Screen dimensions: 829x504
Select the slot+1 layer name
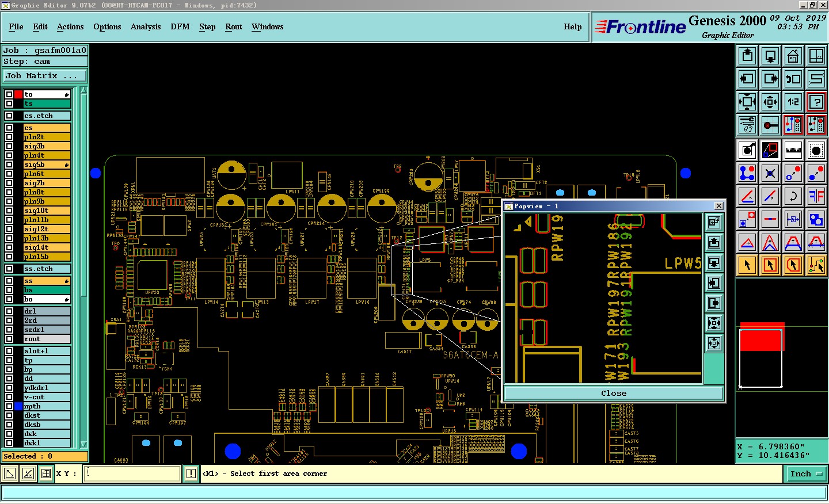47,351
